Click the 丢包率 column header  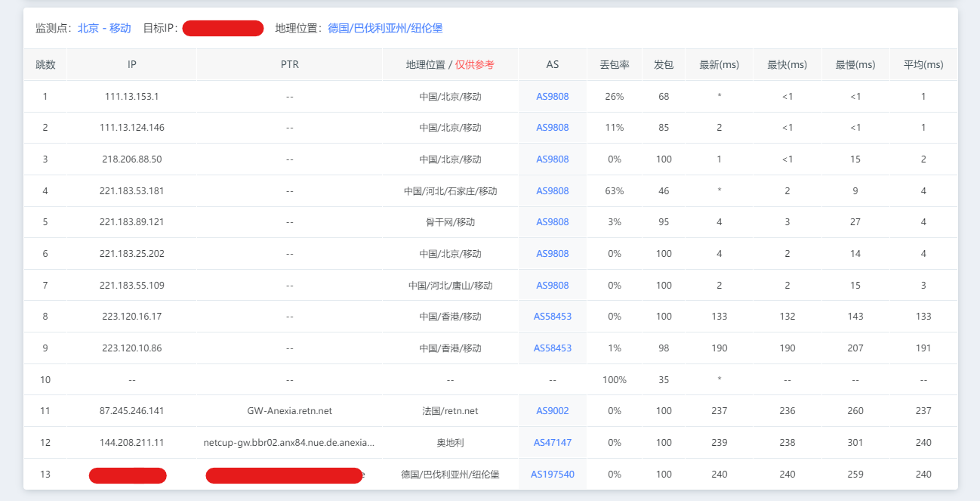pyautogui.click(x=615, y=65)
